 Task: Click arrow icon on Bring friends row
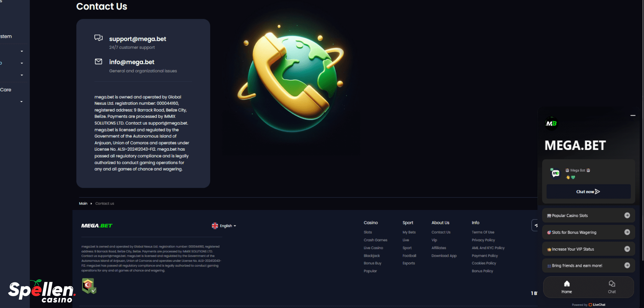click(627, 265)
